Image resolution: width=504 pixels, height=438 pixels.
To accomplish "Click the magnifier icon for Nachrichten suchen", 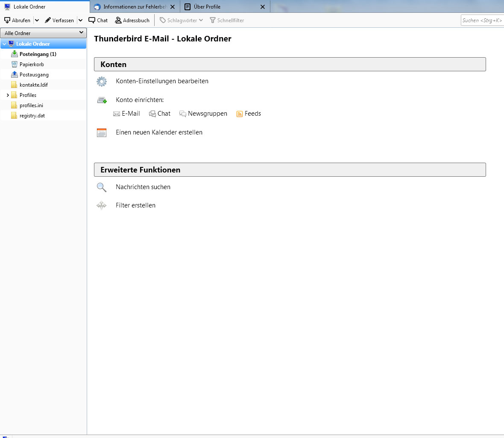I will (102, 187).
